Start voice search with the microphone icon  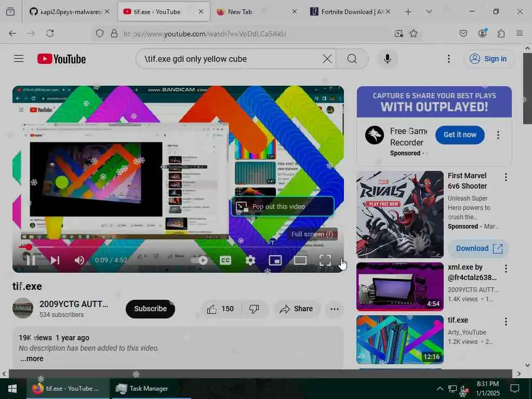coord(387,59)
